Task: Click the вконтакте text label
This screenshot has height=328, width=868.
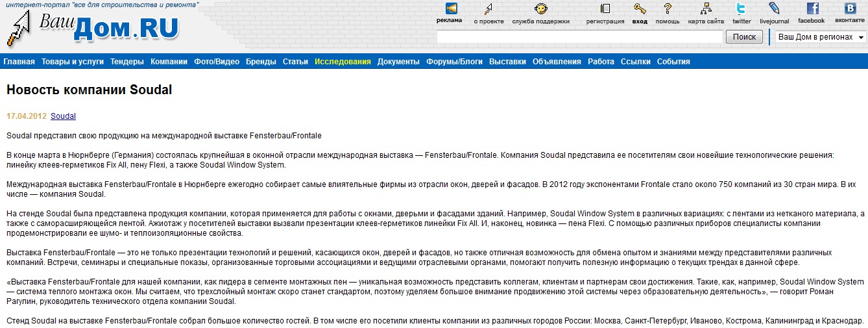Action: coord(850,21)
